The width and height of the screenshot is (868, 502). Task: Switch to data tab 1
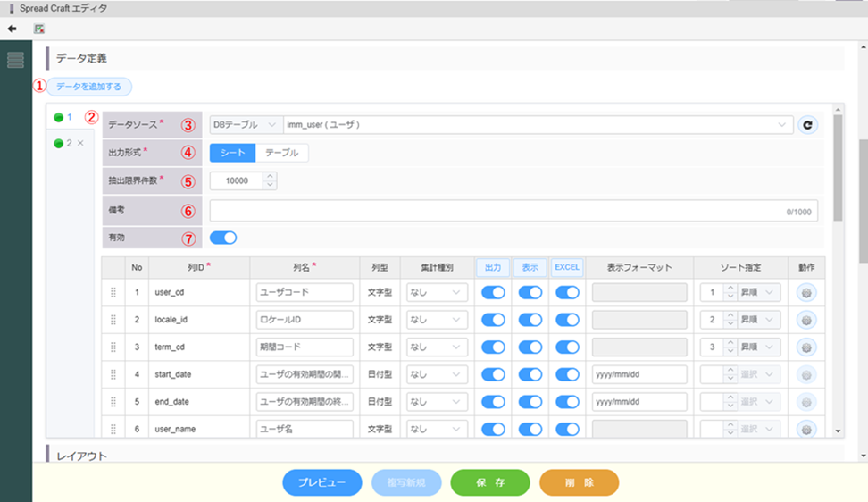(x=63, y=117)
